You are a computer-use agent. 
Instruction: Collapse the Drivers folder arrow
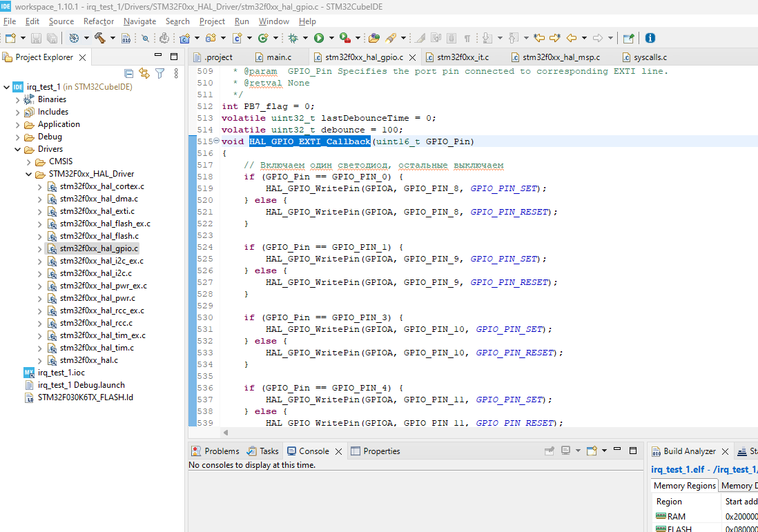[18, 149]
